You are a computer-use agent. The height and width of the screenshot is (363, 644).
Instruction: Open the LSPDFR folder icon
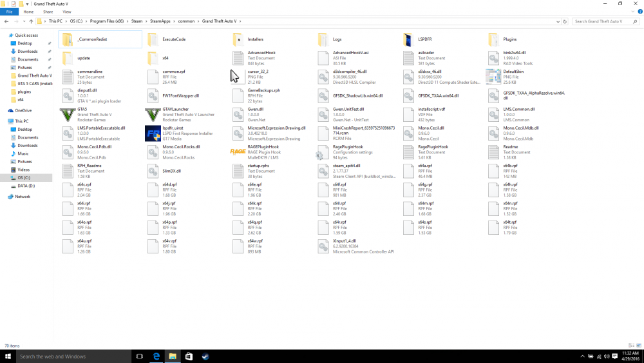click(408, 39)
